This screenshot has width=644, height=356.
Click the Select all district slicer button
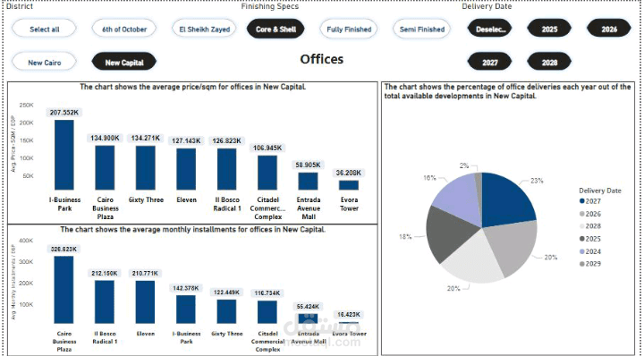coord(44,30)
